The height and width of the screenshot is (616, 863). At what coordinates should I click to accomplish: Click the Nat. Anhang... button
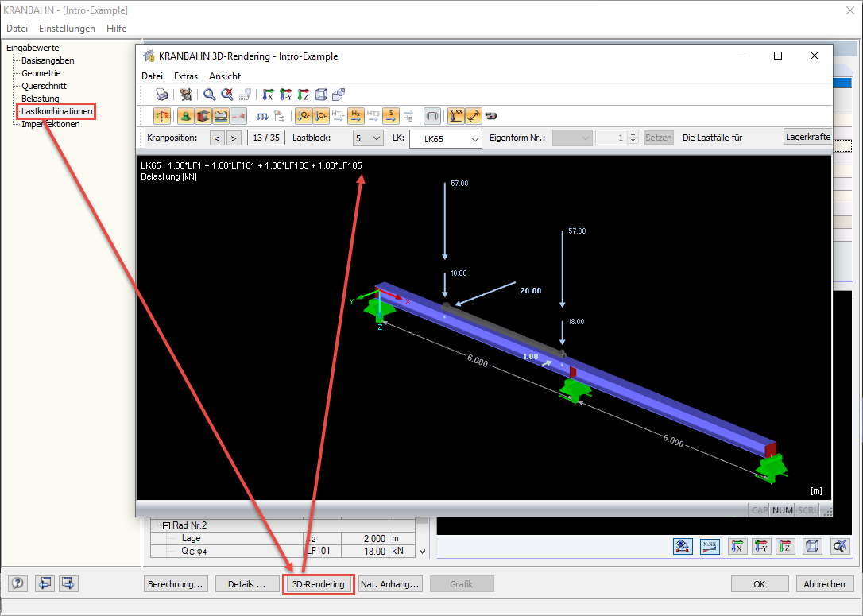(390, 584)
